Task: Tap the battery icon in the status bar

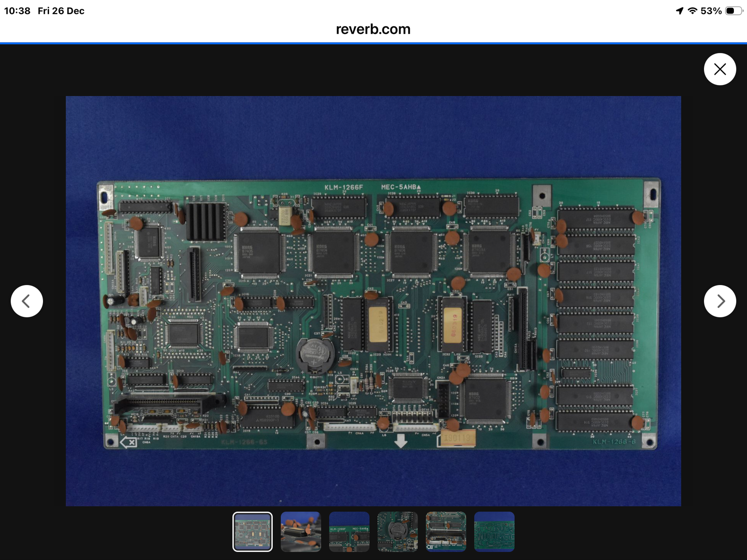Action: (x=733, y=11)
